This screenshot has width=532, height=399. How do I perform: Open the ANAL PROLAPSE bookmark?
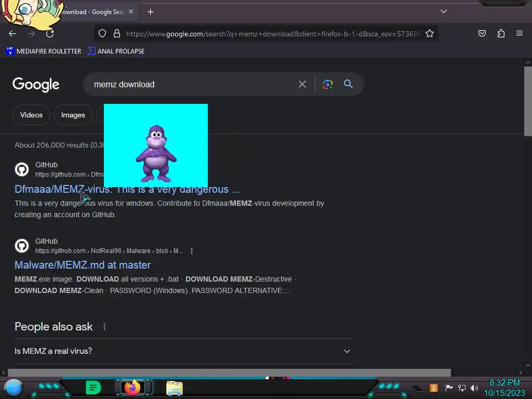pyautogui.click(x=116, y=51)
